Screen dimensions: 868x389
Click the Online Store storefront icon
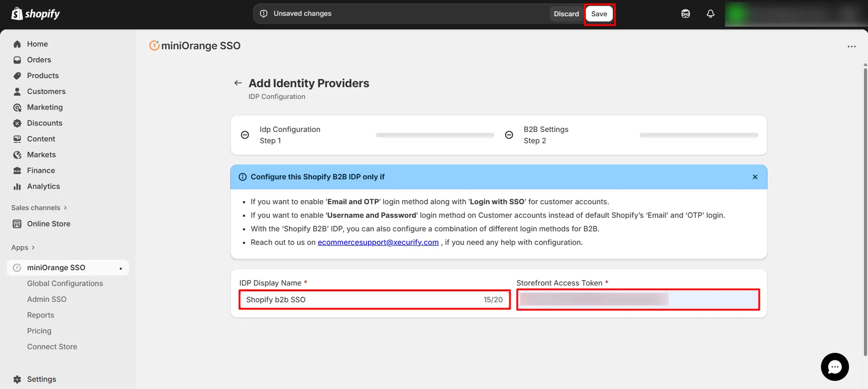[17, 224]
